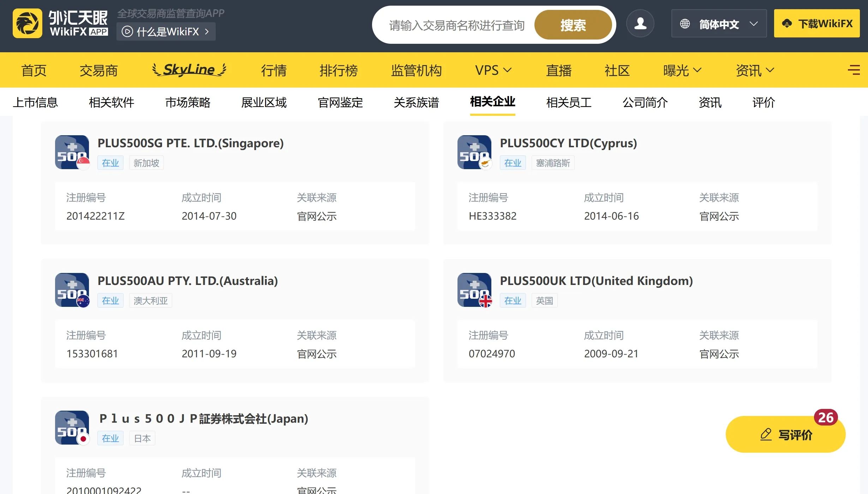The width and height of the screenshot is (868, 494).
Task: Click the 在业 status tag of Singapore company
Action: coord(110,163)
